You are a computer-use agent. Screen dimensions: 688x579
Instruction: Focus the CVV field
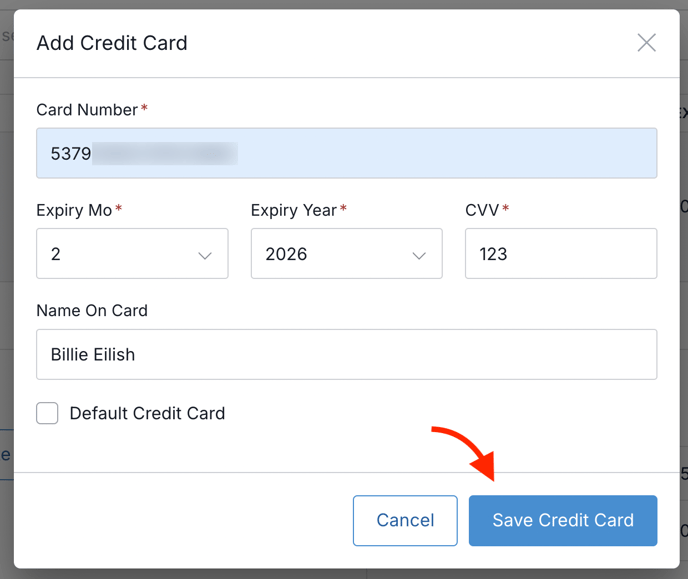coord(561,254)
